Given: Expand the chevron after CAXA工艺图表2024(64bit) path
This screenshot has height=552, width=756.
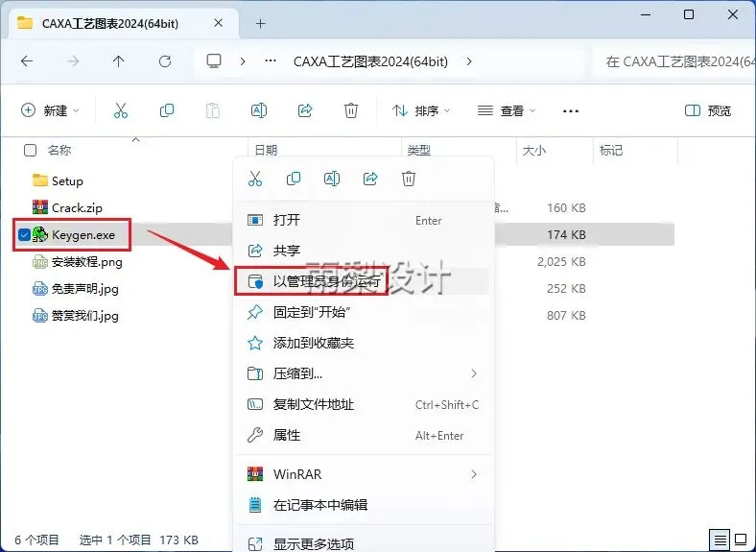Looking at the screenshot, I should (x=469, y=61).
